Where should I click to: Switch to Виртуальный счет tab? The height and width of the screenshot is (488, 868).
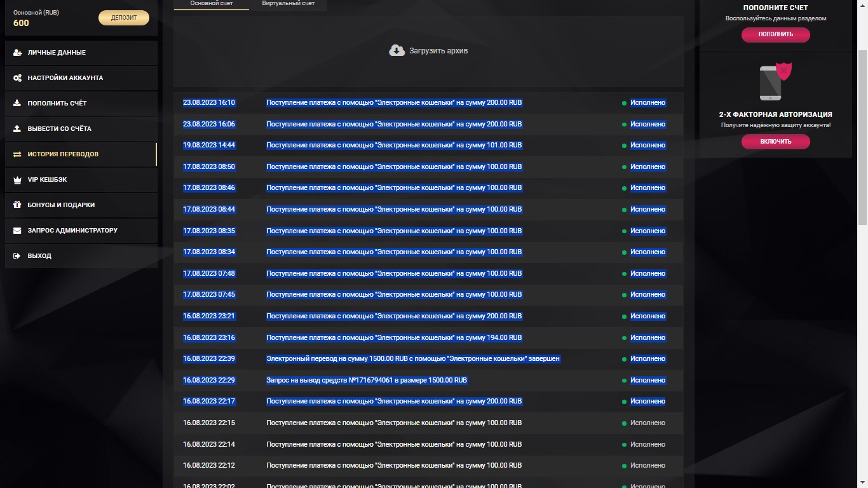coord(288,4)
